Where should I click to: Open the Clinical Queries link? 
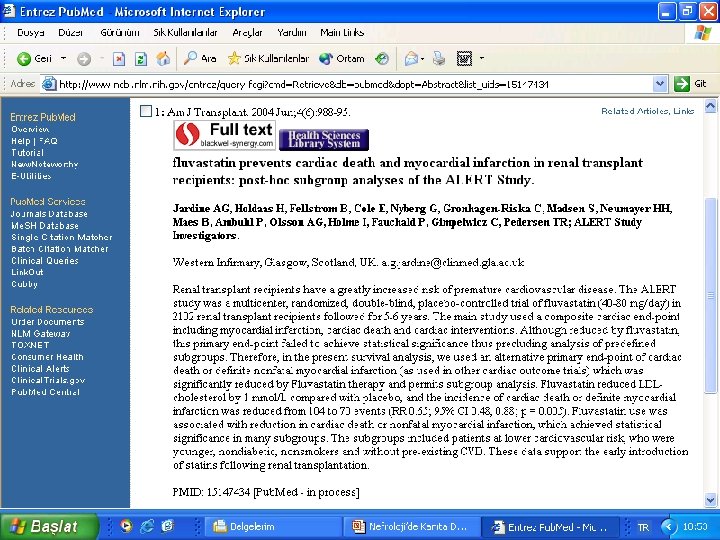coord(45,260)
